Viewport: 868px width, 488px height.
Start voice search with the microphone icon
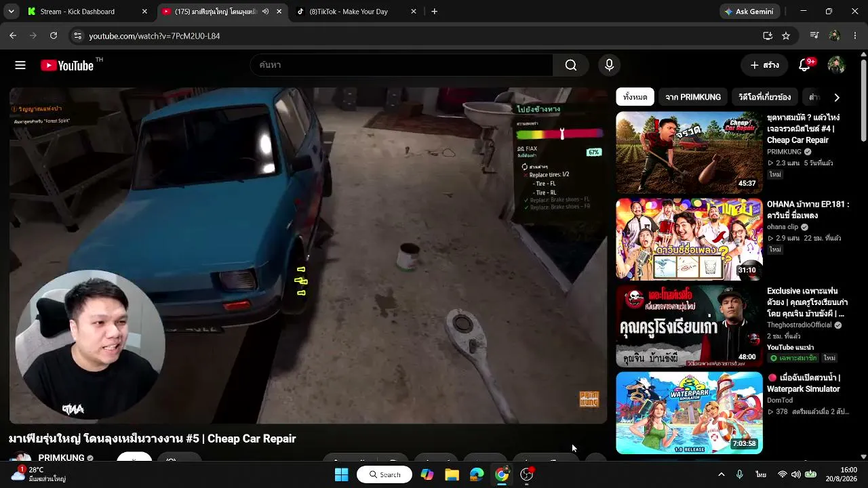[x=609, y=65]
